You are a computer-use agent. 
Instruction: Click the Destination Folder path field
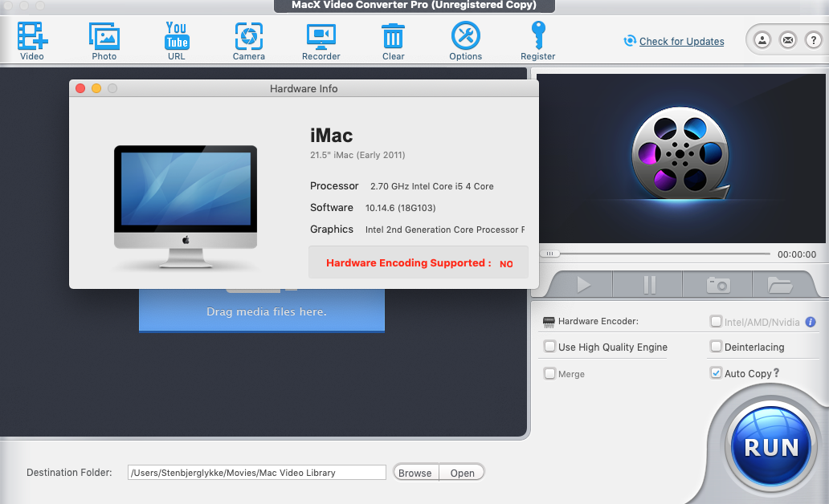coord(257,473)
